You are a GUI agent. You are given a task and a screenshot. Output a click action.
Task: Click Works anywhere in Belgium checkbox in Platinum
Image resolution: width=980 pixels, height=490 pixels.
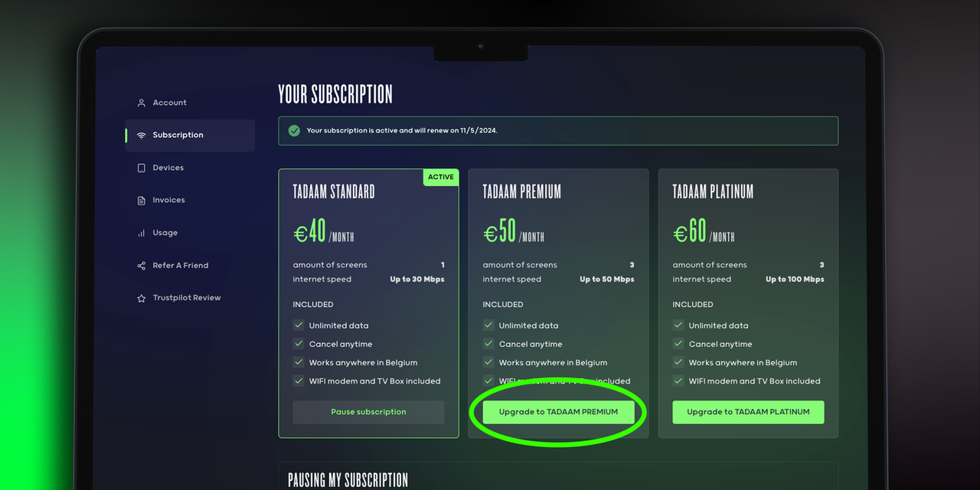point(678,362)
